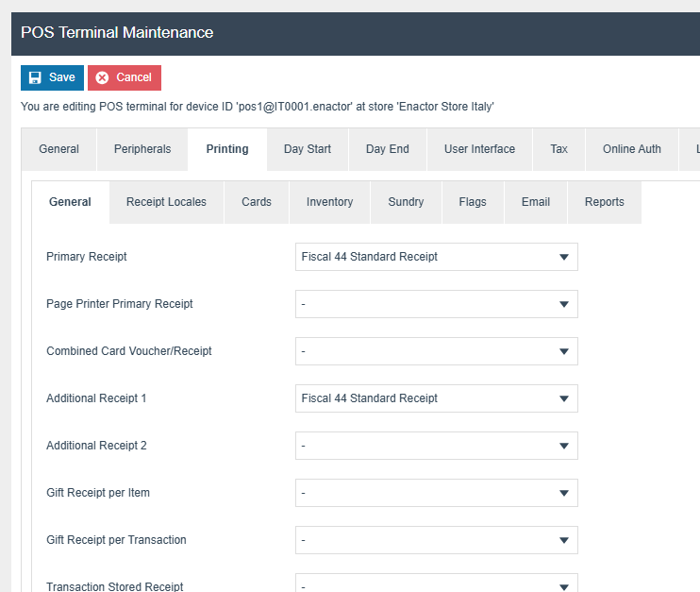Expand the Additional Receipt 2 dropdown
This screenshot has height=592, width=700.
pos(436,446)
